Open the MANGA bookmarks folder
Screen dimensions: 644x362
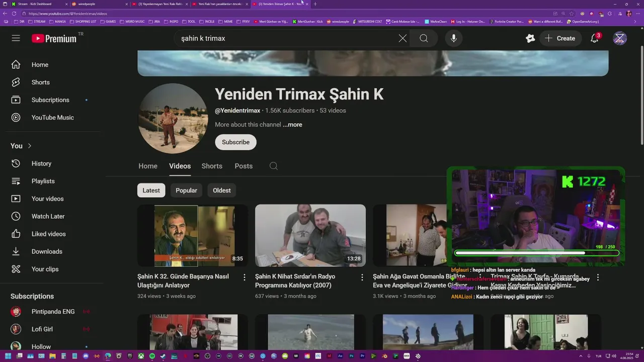pyautogui.click(x=57, y=22)
